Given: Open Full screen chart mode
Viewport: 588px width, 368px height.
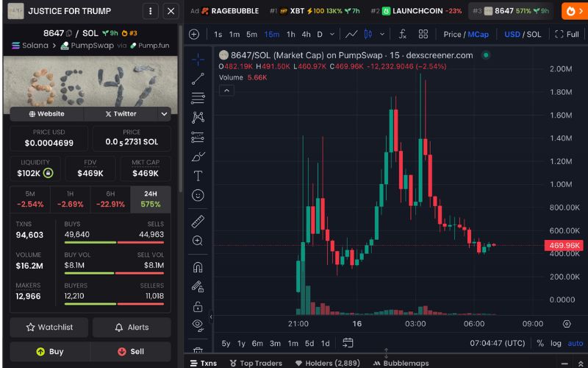Looking at the screenshot, I should [567, 35].
